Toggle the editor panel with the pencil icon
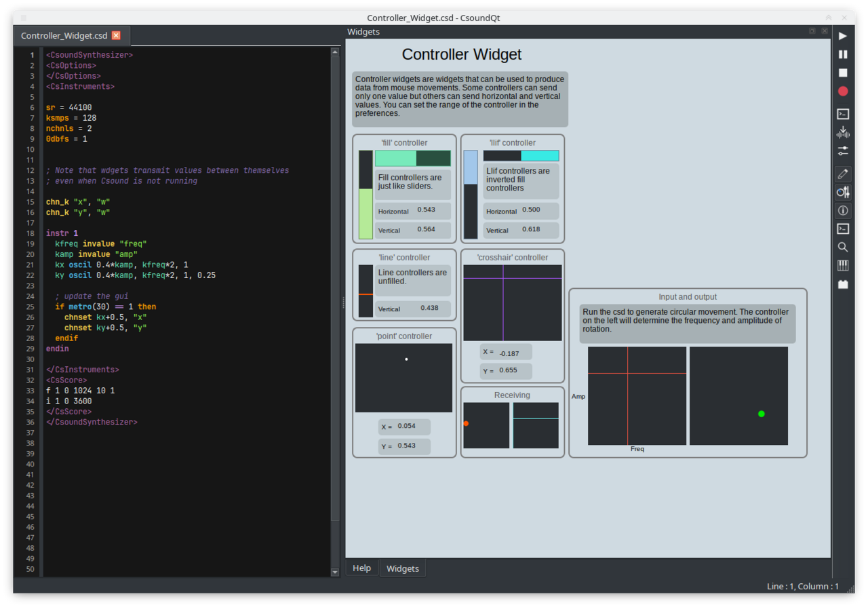868x609 pixels. (x=843, y=174)
